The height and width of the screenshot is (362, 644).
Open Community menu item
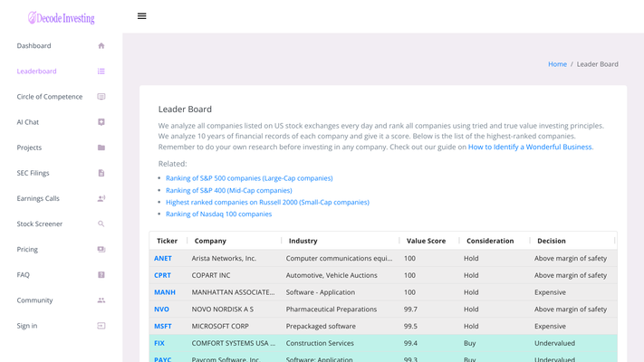coord(35,300)
